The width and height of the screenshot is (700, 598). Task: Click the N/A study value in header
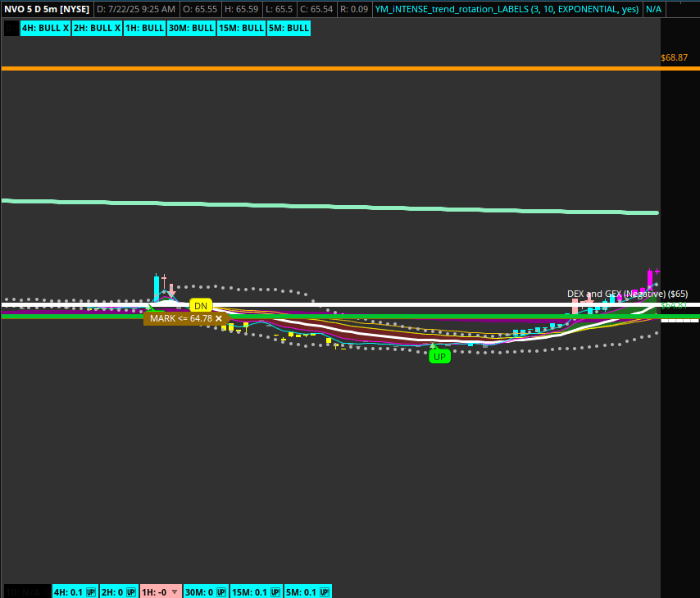(x=653, y=9)
